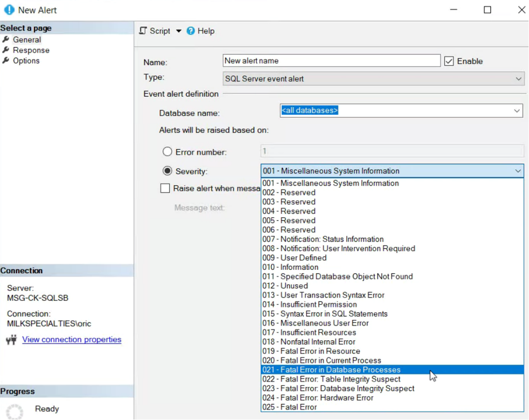Check the Raise alert when message checkbox
The width and height of the screenshot is (529, 420).
[x=165, y=188]
